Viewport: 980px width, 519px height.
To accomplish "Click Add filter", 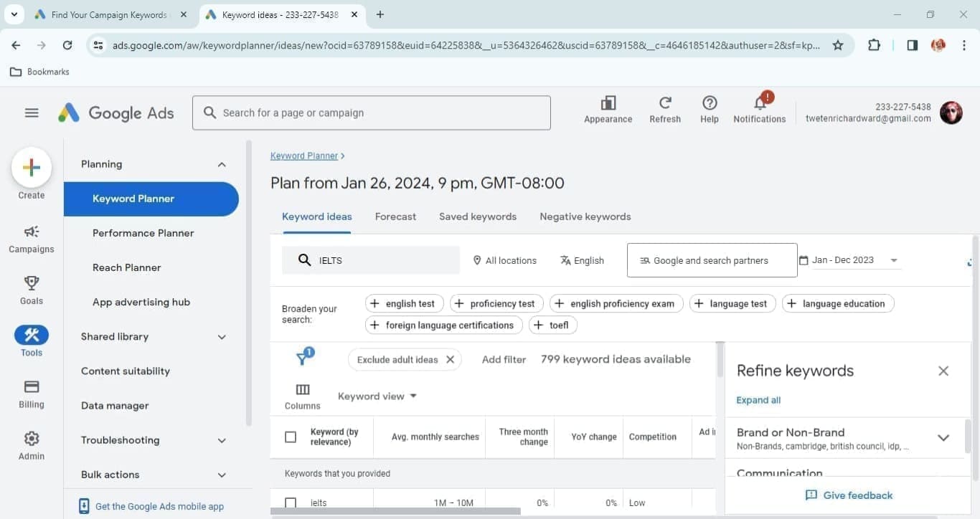I will pos(504,360).
